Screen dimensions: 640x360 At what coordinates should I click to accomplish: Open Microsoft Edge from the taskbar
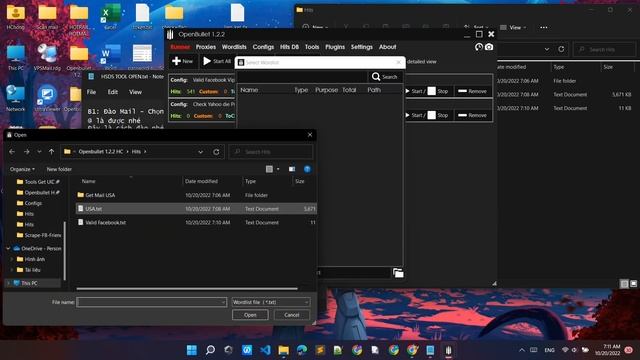[302, 350]
